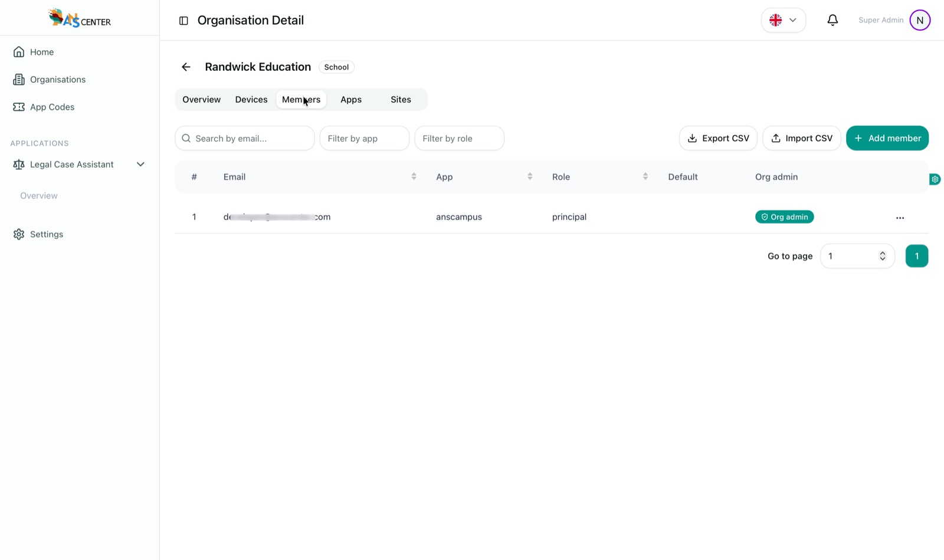Open the Filter by role dropdown
This screenshot has height=560, width=944.
click(x=460, y=138)
